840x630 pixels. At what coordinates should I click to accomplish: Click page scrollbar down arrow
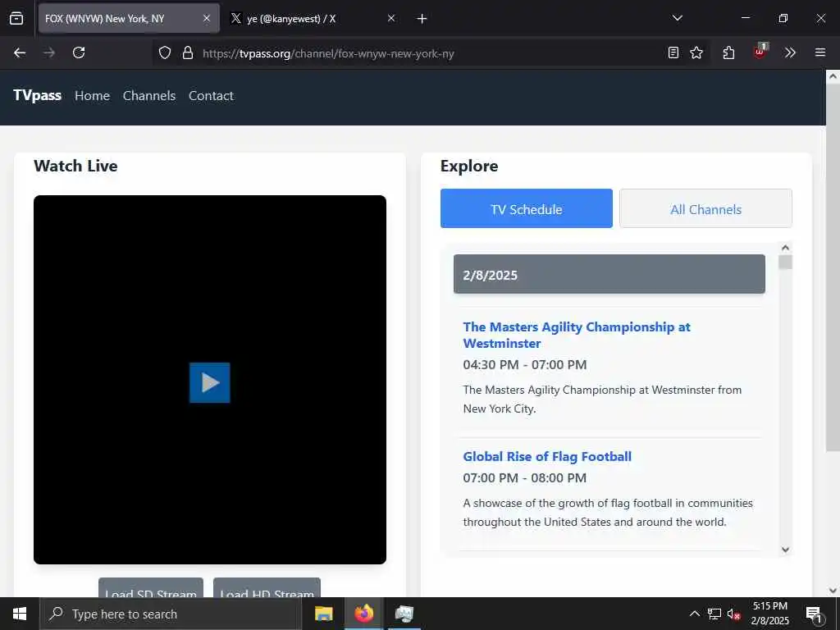click(833, 591)
